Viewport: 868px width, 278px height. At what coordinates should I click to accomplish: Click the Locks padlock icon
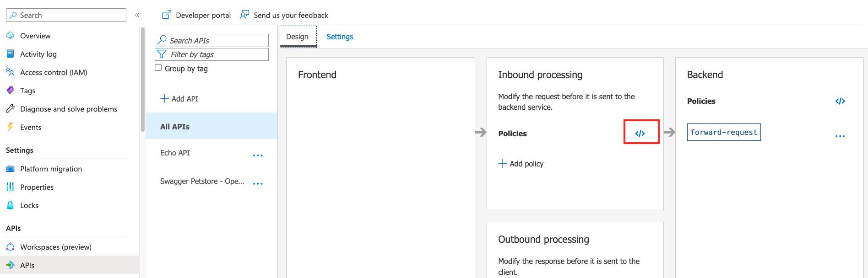click(x=11, y=205)
